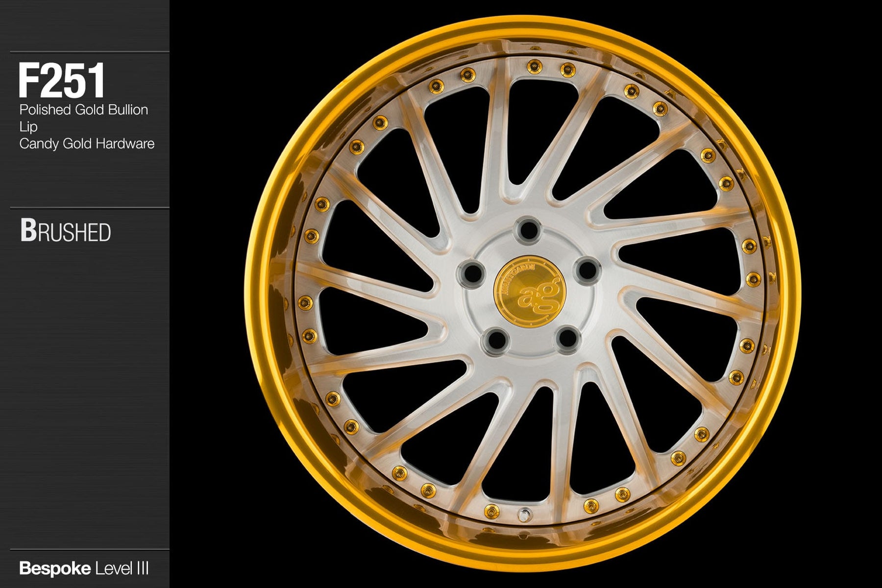Click the upper-left lug bolt hole
Image resolution: width=882 pixels, height=588 pixels.
(x=471, y=272)
